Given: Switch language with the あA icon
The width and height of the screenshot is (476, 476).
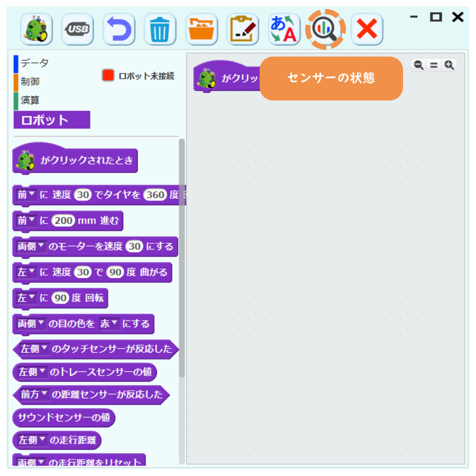Looking at the screenshot, I should (x=284, y=29).
